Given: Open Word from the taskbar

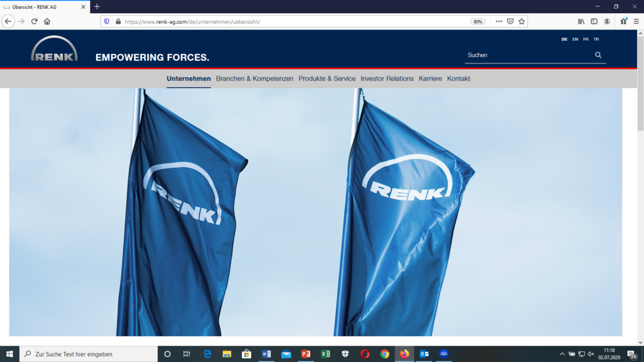Looking at the screenshot, I should [266, 354].
